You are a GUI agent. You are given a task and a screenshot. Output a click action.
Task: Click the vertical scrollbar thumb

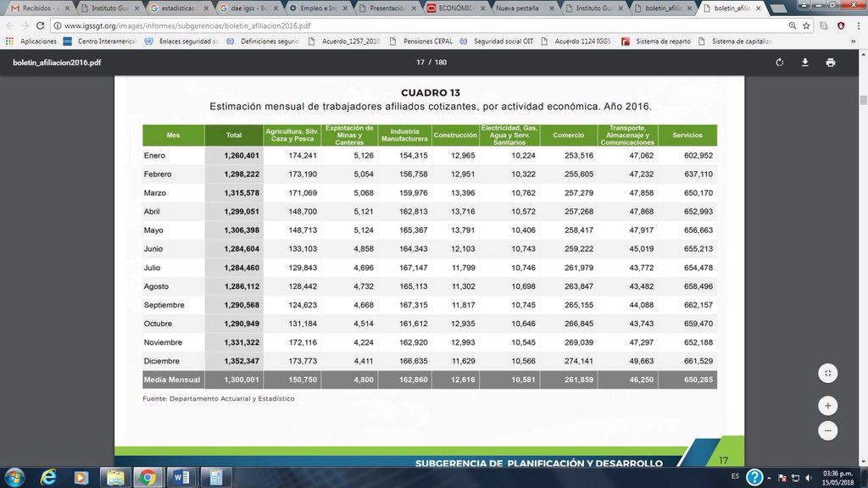pos(863,100)
